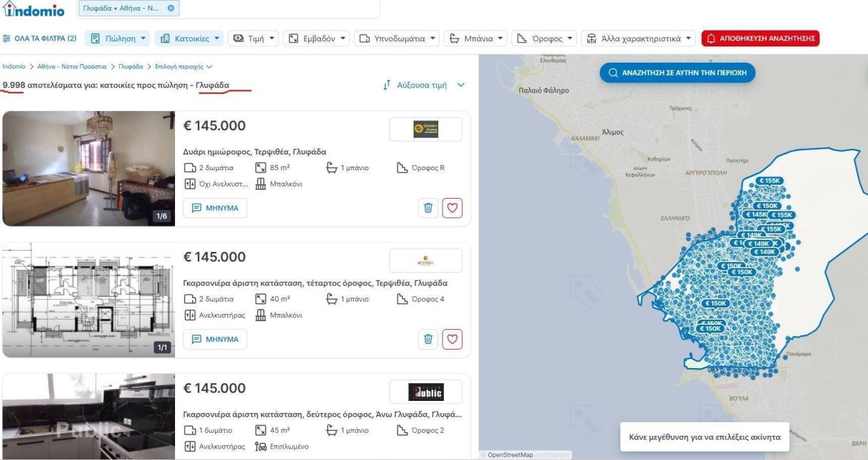Click the OpenStreetMap attribution link

(x=510, y=455)
